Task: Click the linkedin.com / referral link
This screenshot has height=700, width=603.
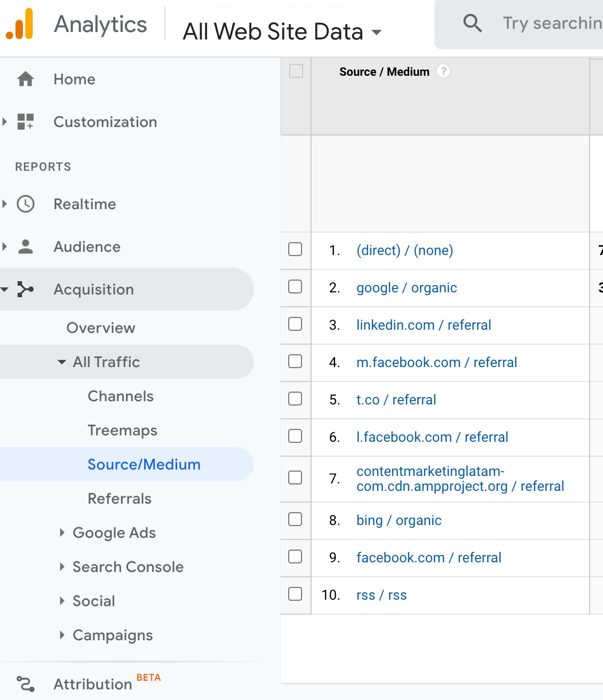Action: tap(423, 325)
